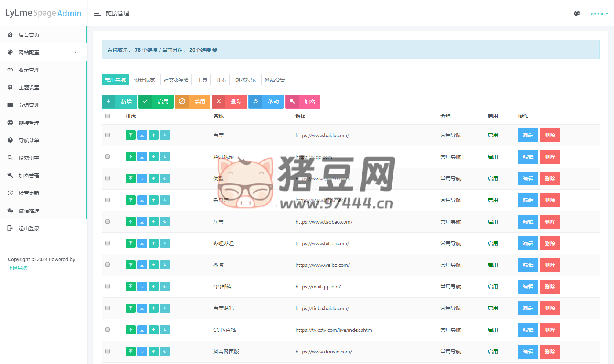Viewport: 614px width, 364px height.
Task: Move 百度 row to top
Action: [131, 135]
